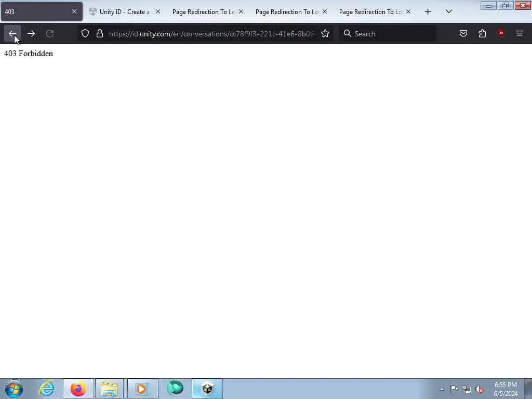View site security padlock info

[99, 34]
